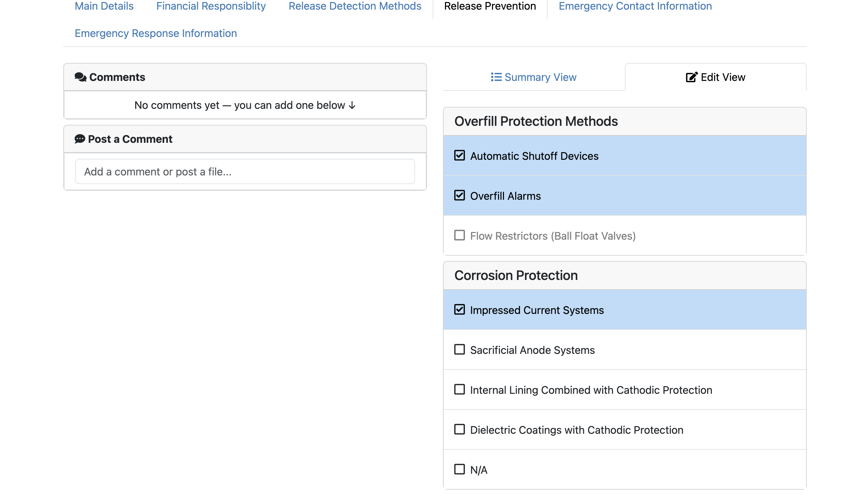Switch to Financial Responsiblity tab
The height and width of the screenshot is (498, 868).
click(x=211, y=6)
